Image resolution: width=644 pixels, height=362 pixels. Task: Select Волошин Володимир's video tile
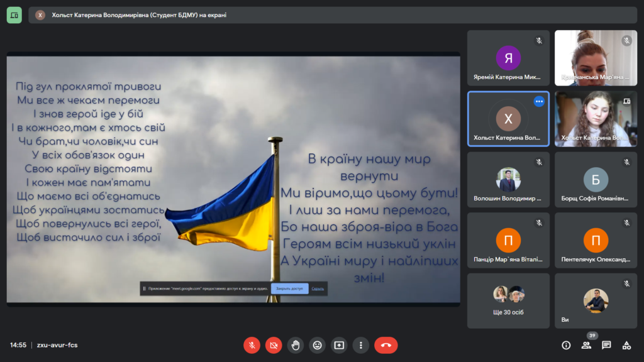[x=508, y=180]
